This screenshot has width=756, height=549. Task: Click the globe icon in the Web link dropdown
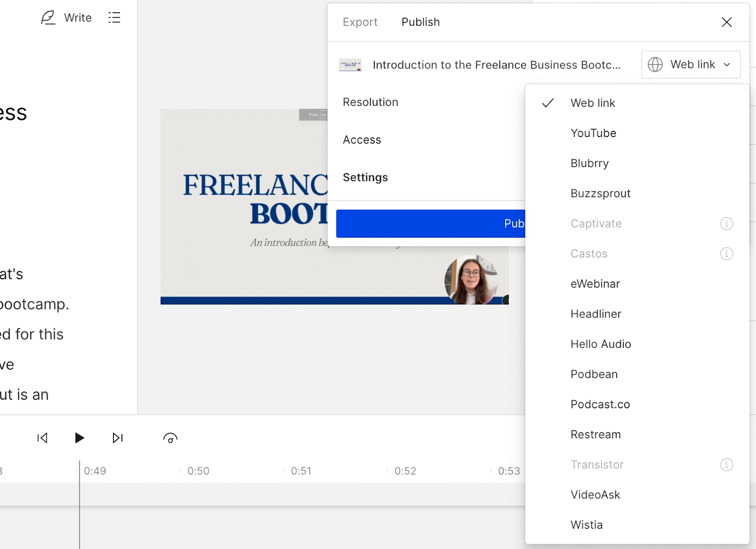[x=655, y=64]
